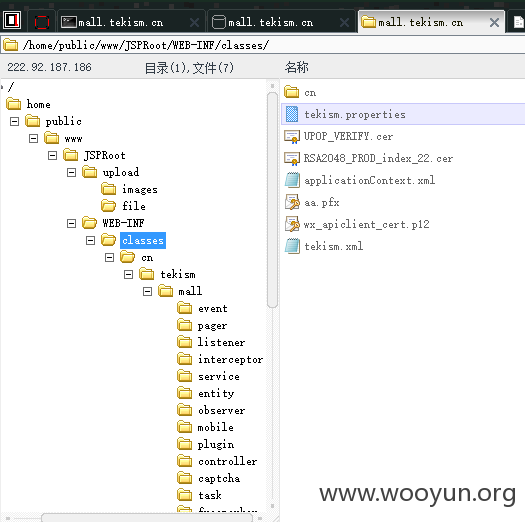Select the UPOP_VERIFY.cer certificate file icon
The width and height of the screenshot is (525, 522).
[292, 137]
